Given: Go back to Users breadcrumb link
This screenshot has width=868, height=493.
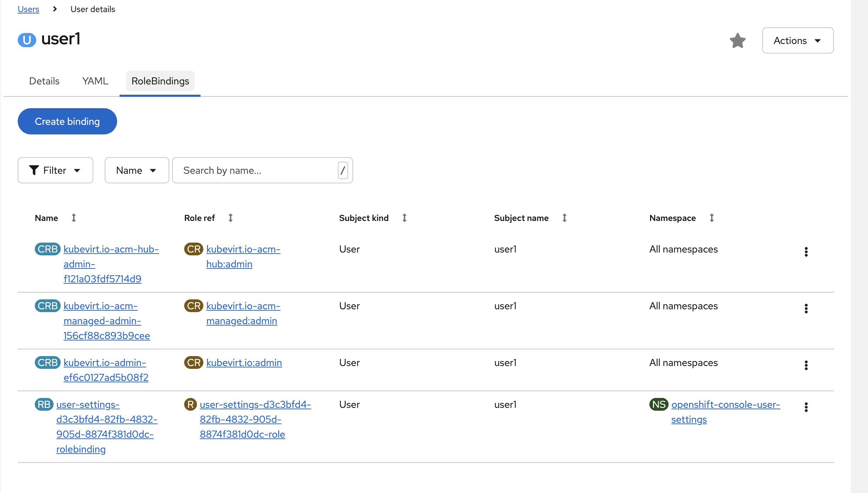Looking at the screenshot, I should pyautogui.click(x=28, y=9).
